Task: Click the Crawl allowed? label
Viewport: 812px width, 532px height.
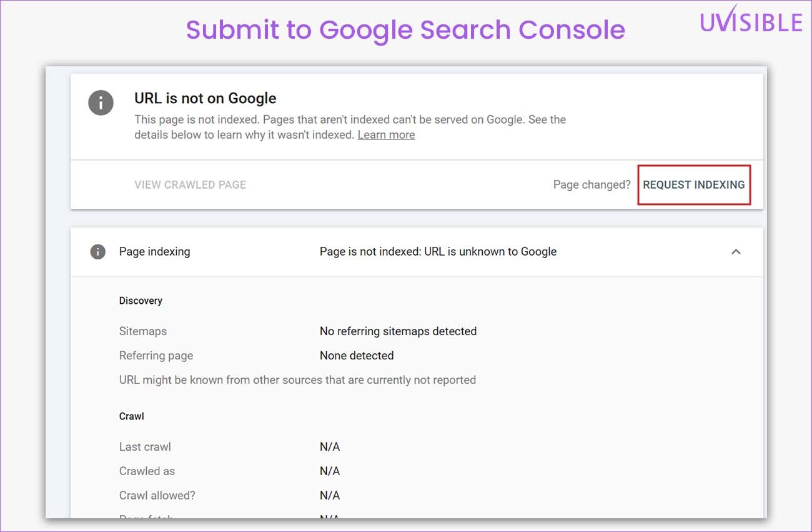Action: (157, 496)
